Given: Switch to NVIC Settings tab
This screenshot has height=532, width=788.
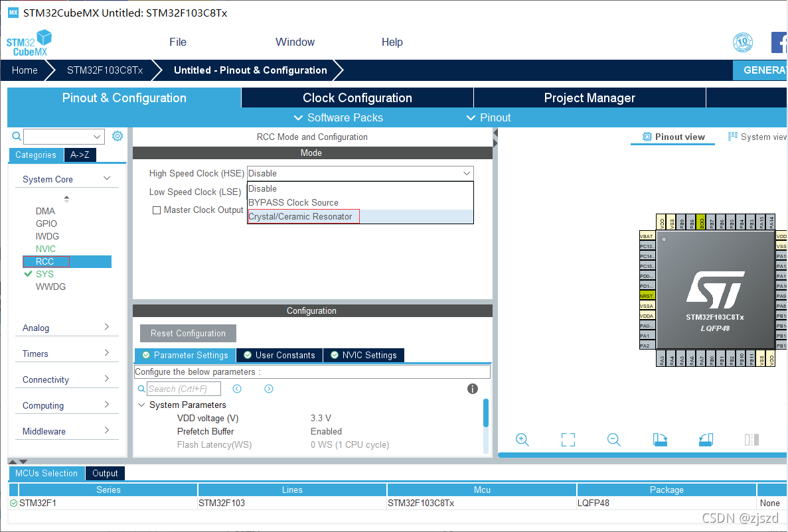Looking at the screenshot, I should (364, 355).
